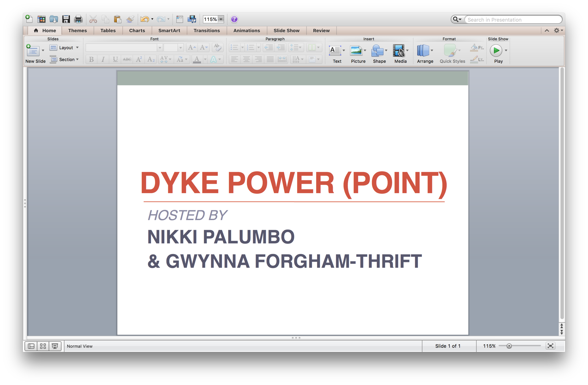This screenshot has height=385, width=588.
Task: Open the Play slide show options arrow
Action: 506,51
